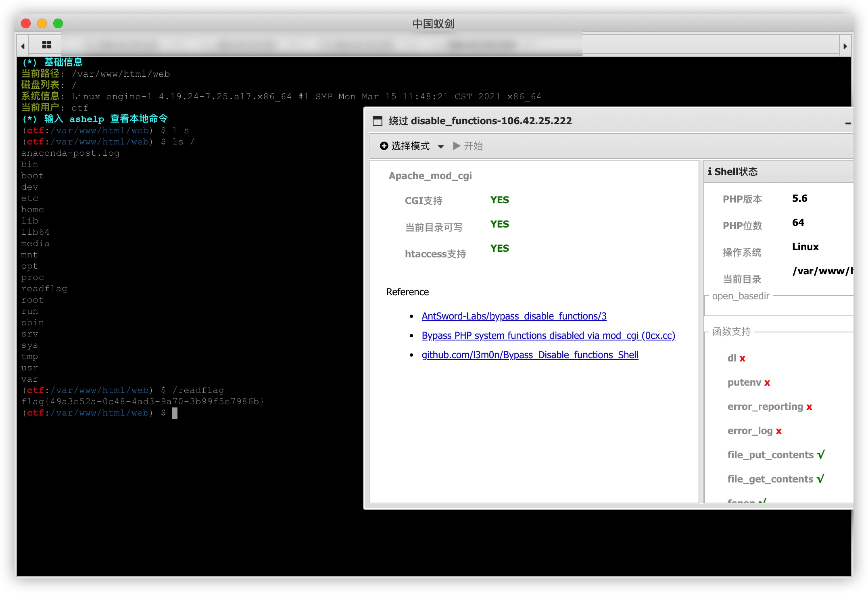
Task: Open the github l3m0n Bypass_Disable_functions_Shell link
Action: pos(530,355)
